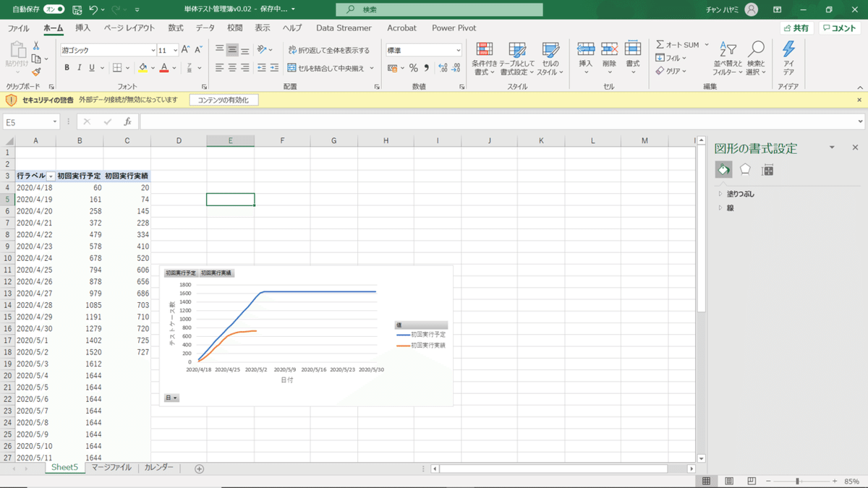Click the Cut scissors icon
The width and height of the screenshot is (868, 488).
coord(36,45)
